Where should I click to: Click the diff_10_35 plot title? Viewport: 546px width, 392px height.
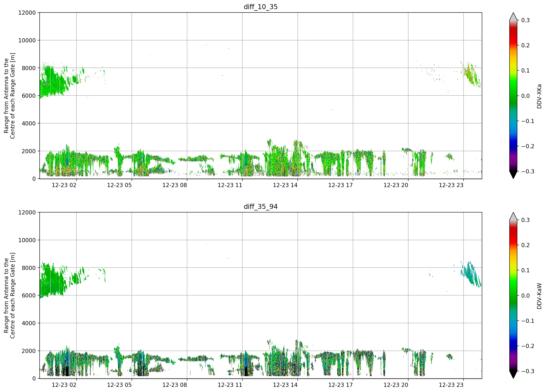tap(261, 7)
